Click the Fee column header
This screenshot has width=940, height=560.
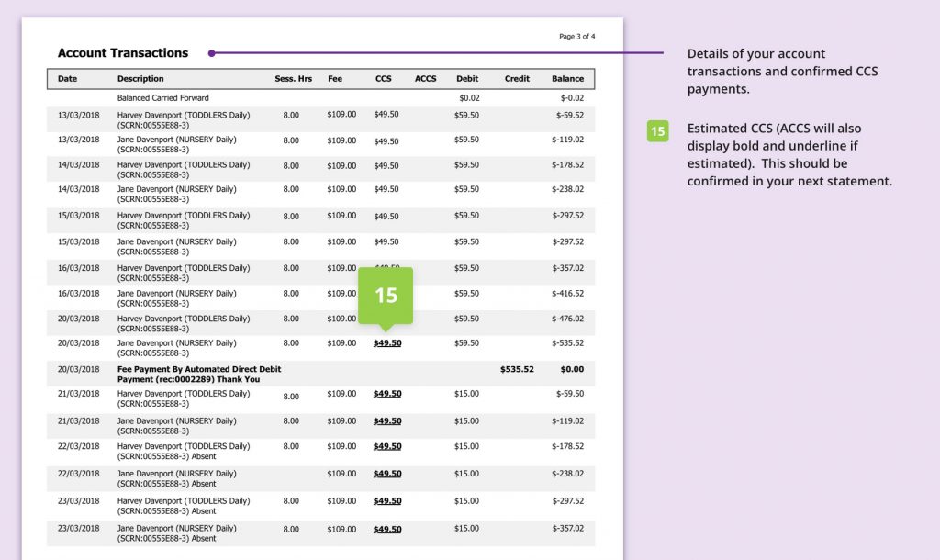335,79
